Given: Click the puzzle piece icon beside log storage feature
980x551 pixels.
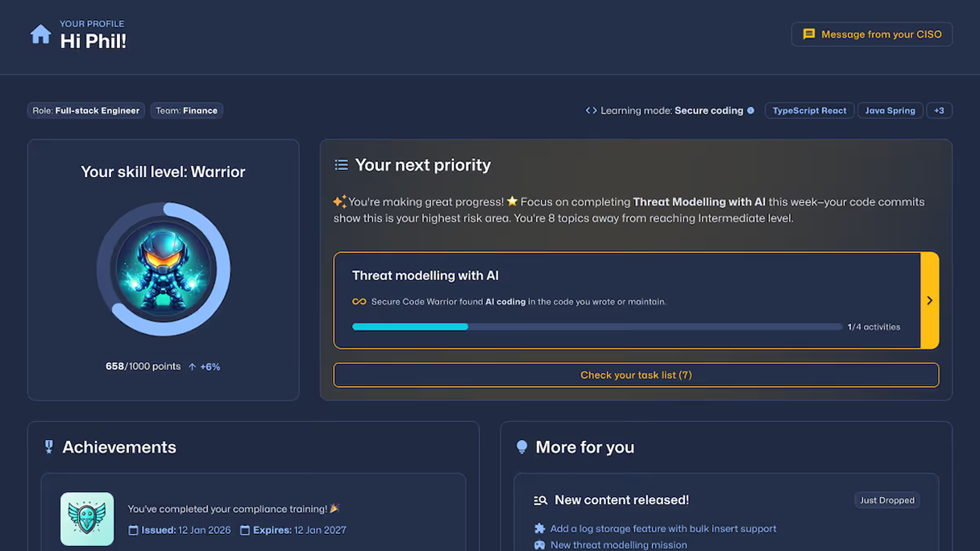Looking at the screenshot, I should [x=538, y=528].
